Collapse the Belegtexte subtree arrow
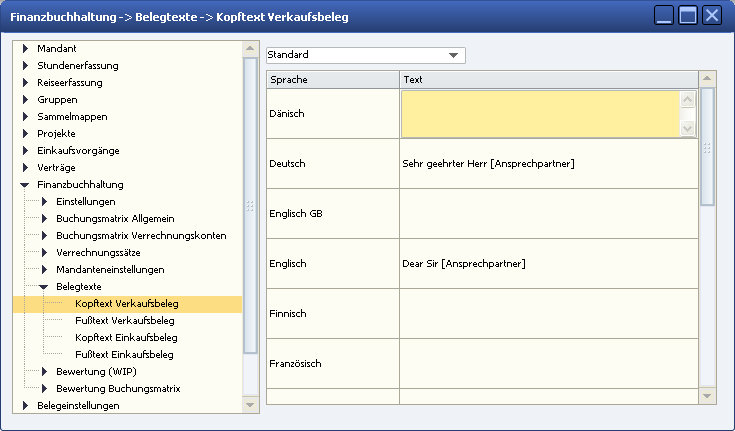Image resolution: width=735 pixels, height=431 pixels. pos(44,287)
